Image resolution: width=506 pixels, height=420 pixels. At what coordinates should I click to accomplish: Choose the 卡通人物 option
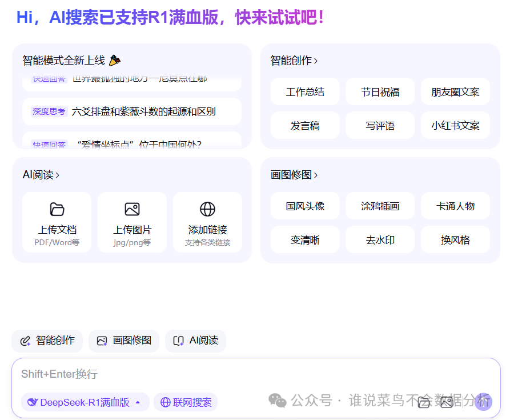(x=455, y=206)
